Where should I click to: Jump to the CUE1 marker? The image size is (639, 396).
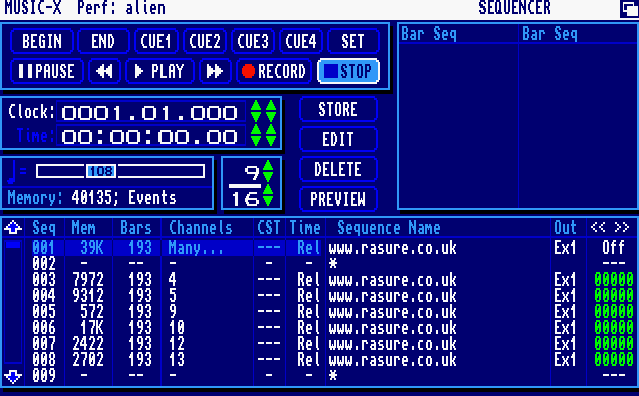156,42
